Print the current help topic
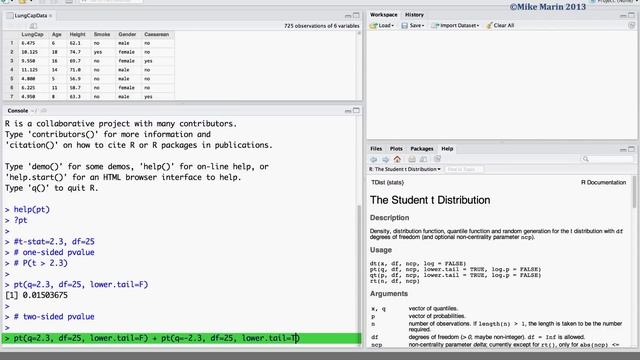The height and width of the screenshot is (360, 640). tap(412, 159)
